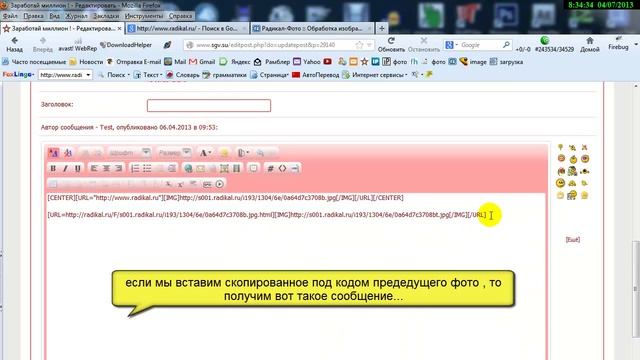The height and width of the screenshot is (360, 640).
Task: Align text left in the editor
Action: pos(94,169)
